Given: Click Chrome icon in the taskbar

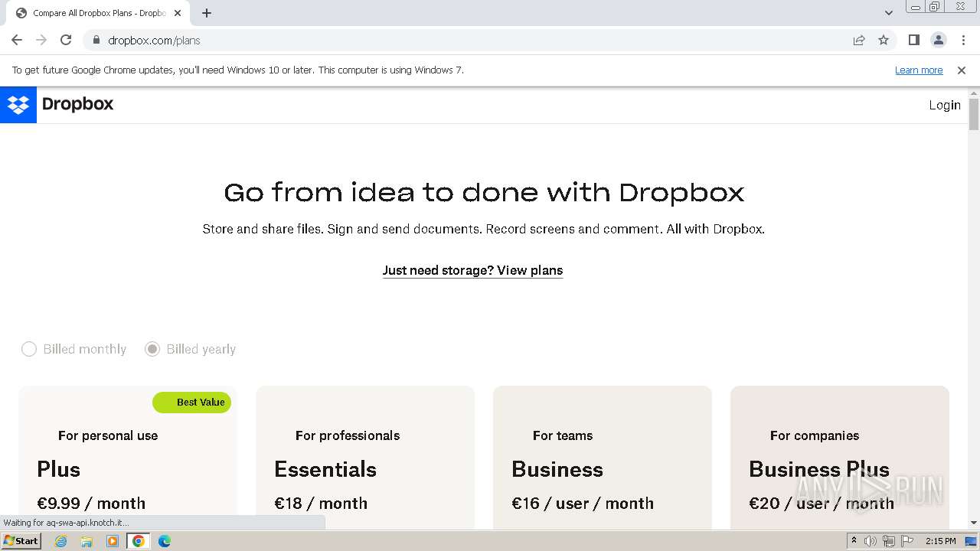Looking at the screenshot, I should click(x=139, y=541).
